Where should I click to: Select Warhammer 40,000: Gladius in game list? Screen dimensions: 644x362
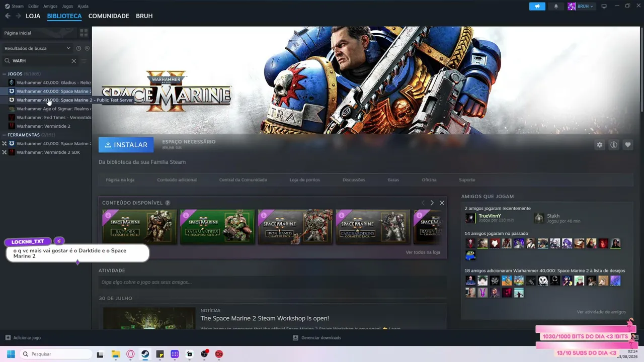[46, 82]
